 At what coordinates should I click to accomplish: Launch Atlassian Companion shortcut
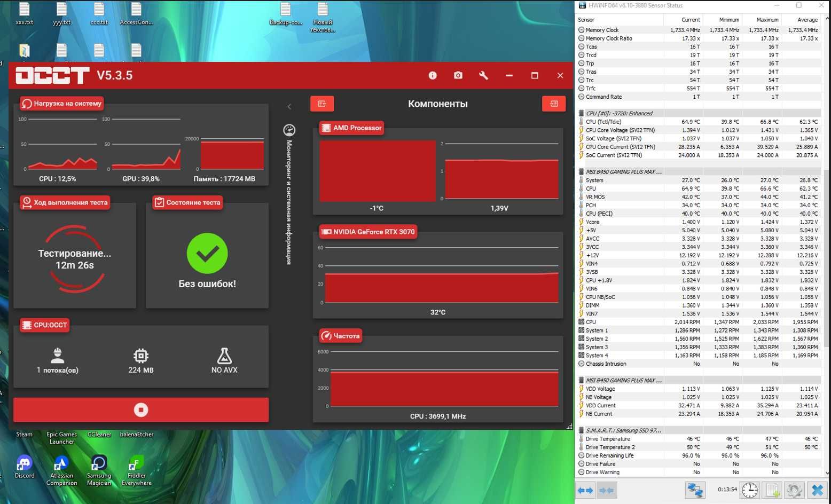[x=62, y=470]
